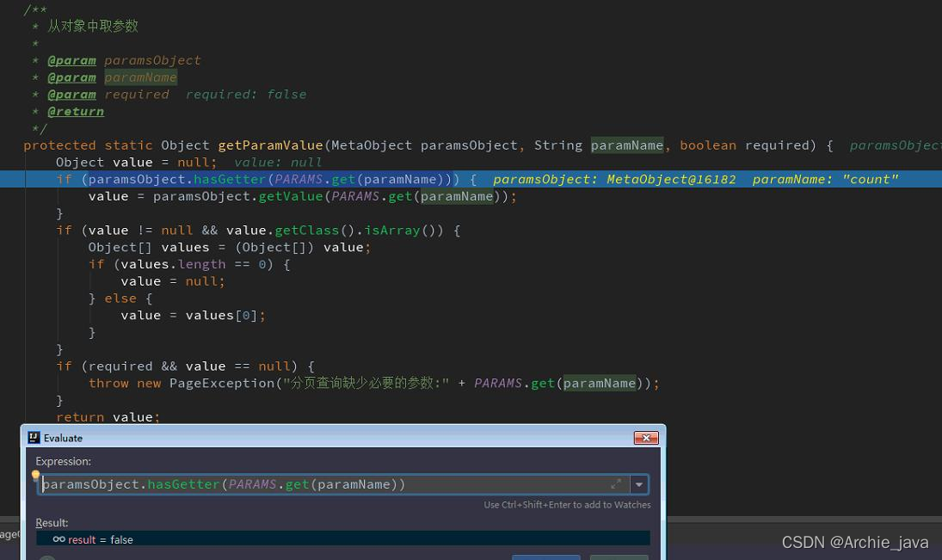
Task: Expand the expression editor with the arrows icon
Action: point(616,483)
